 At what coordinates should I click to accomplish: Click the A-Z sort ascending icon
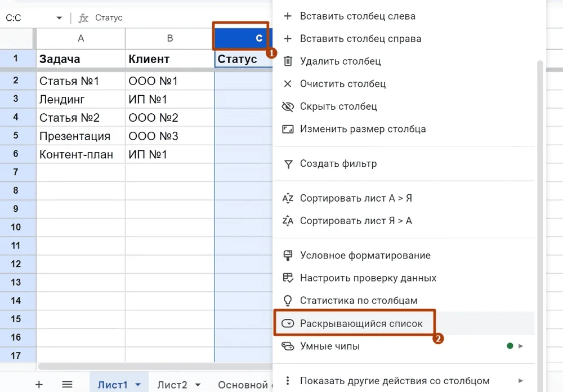(x=288, y=198)
